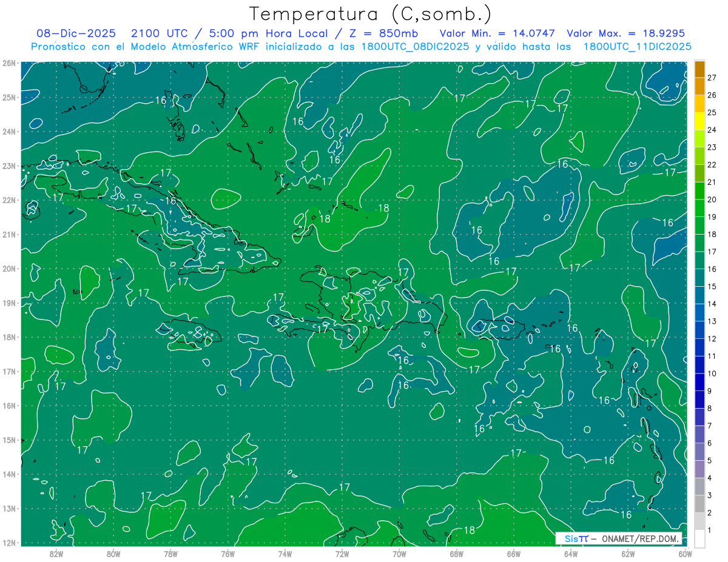Click the 72W longitude label
This screenshot has width=728, height=562.
342,554
